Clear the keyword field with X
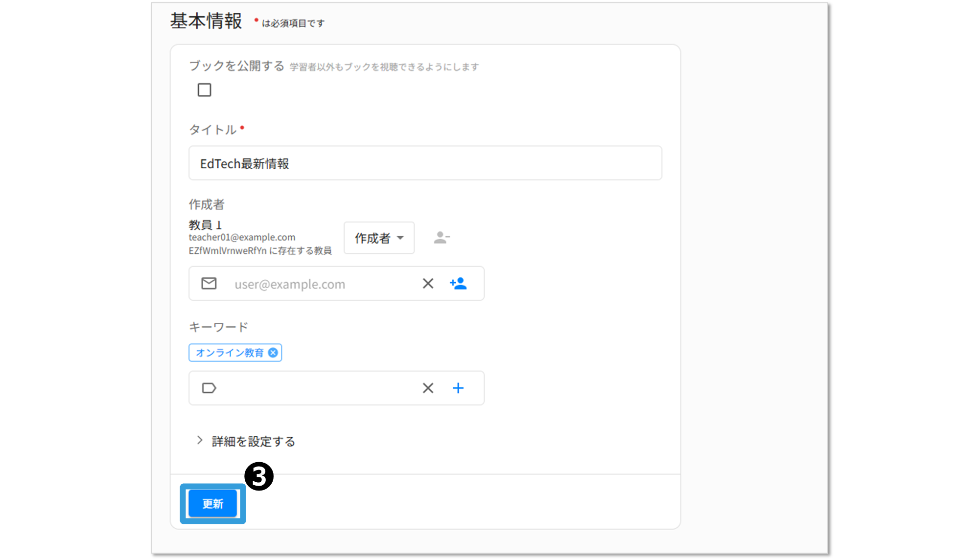 click(x=428, y=388)
